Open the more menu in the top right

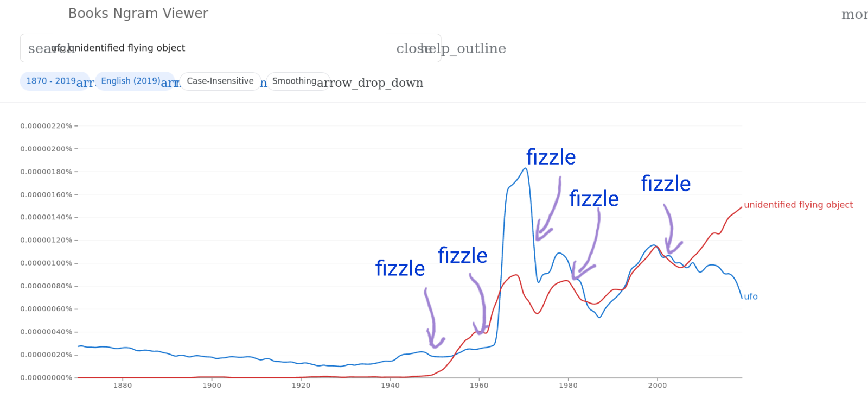(854, 15)
